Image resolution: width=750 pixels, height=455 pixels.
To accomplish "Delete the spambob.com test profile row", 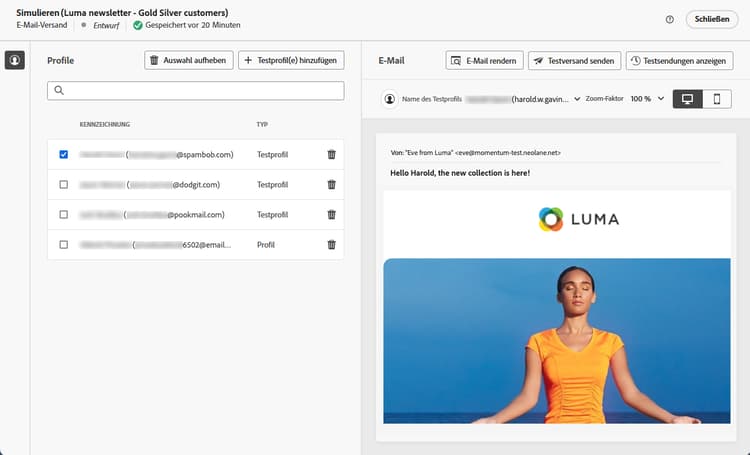I will pos(331,155).
